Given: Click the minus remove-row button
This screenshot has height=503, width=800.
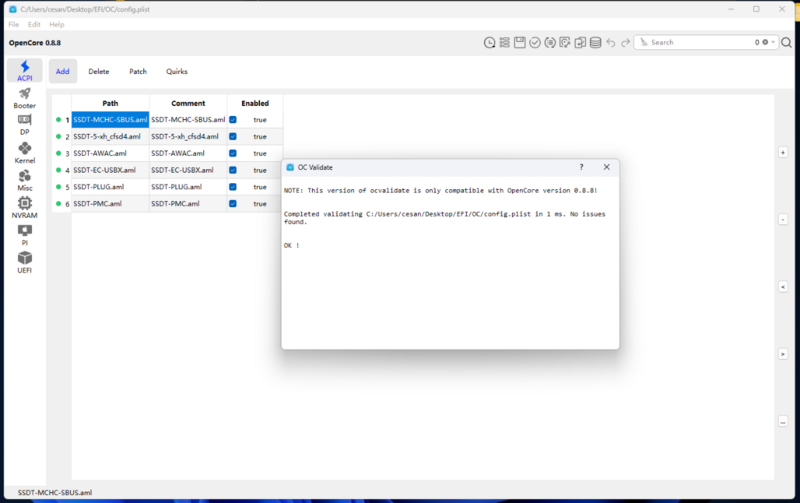Looking at the screenshot, I should tap(783, 220).
